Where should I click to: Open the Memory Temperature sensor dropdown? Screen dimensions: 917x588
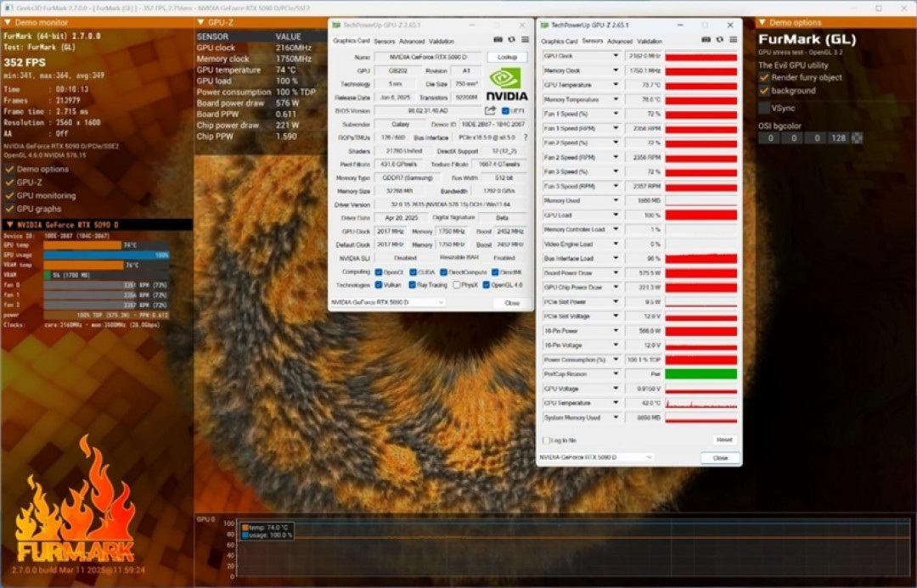[x=616, y=99]
